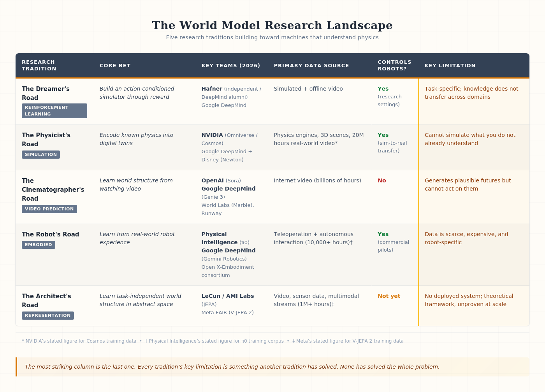Viewport: 545px width, 392px height.
Task: Click the 'Key Limitation' column header
Action: pyautogui.click(x=450, y=65)
